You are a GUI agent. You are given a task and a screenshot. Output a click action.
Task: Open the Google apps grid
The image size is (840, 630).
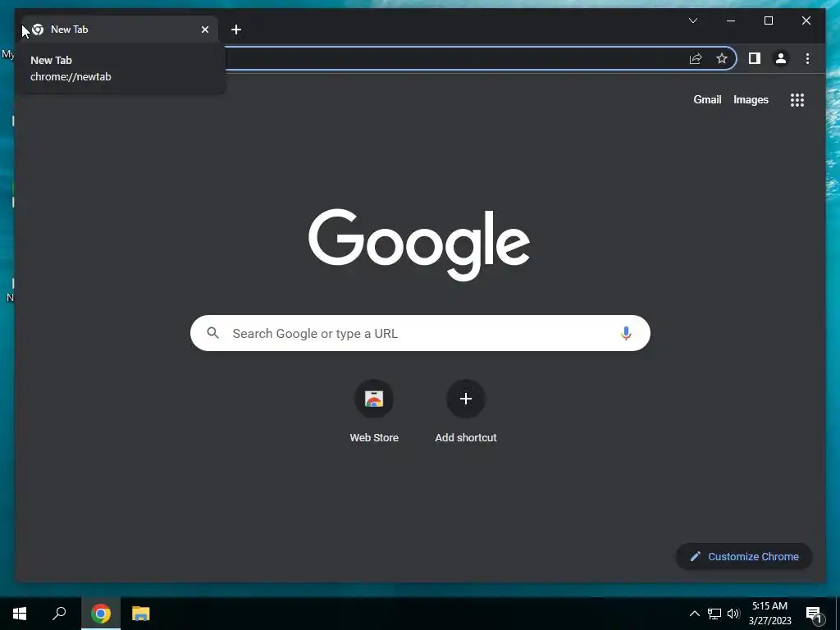click(x=797, y=99)
